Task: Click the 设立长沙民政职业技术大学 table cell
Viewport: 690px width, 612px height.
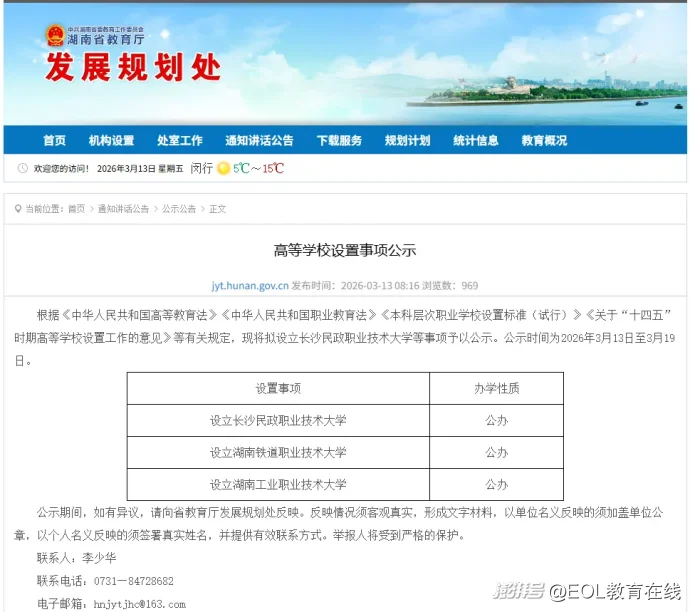Action: 278,420
